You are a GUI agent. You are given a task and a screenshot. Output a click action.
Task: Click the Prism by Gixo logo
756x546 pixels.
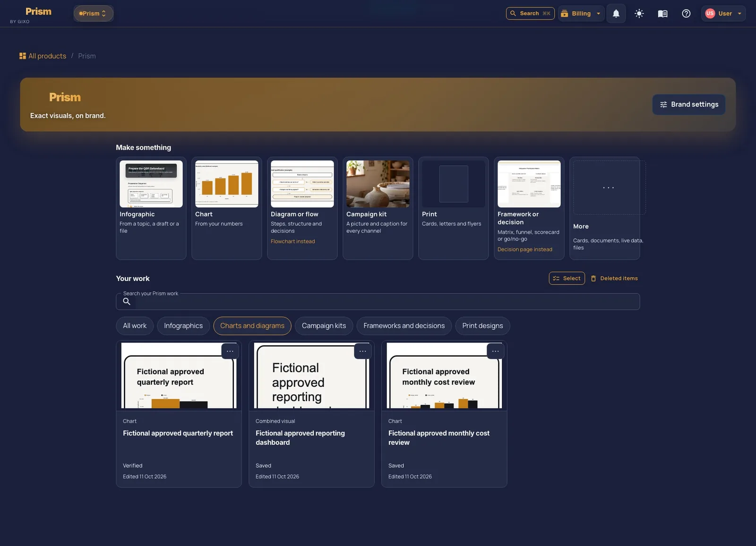[x=31, y=15]
